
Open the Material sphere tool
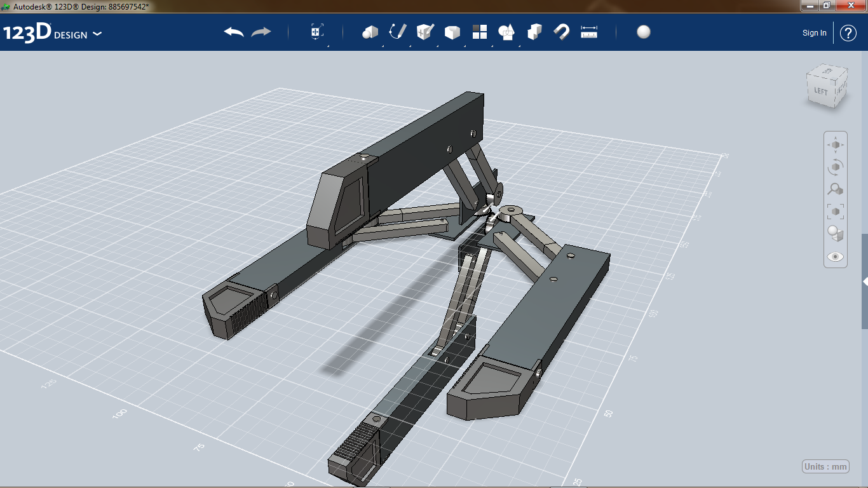(644, 32)
